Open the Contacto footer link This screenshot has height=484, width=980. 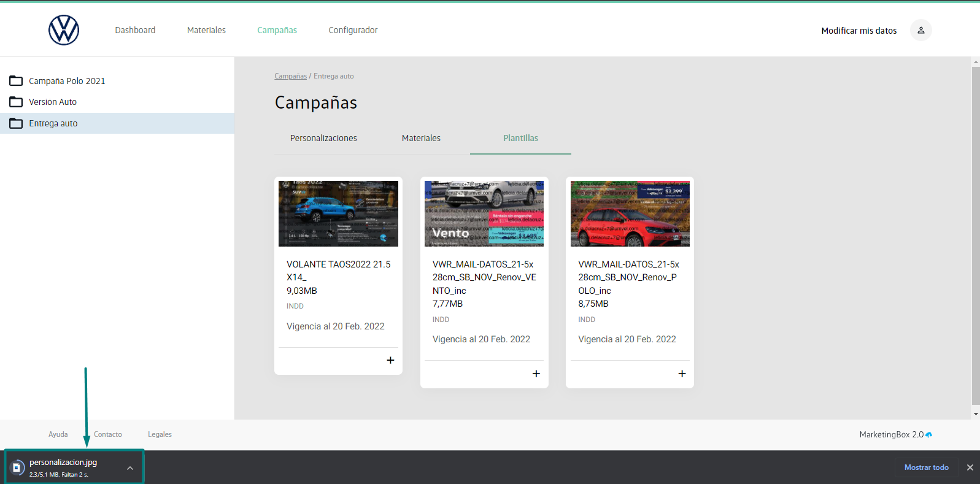(x=108, y=434)
